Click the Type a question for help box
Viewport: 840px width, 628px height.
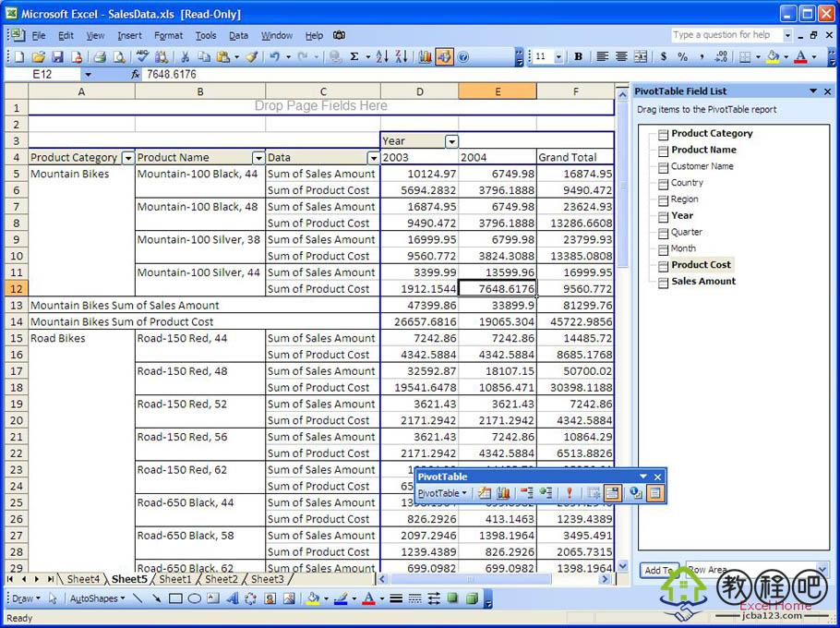tap(726, 35)
